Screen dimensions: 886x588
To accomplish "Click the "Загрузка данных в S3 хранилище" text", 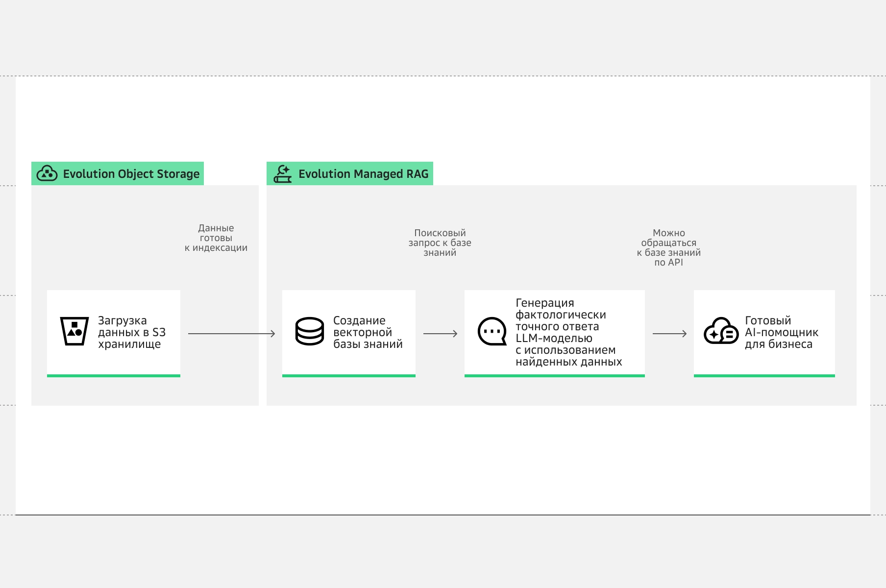I will pyautogui.click(x=131, y=332).
